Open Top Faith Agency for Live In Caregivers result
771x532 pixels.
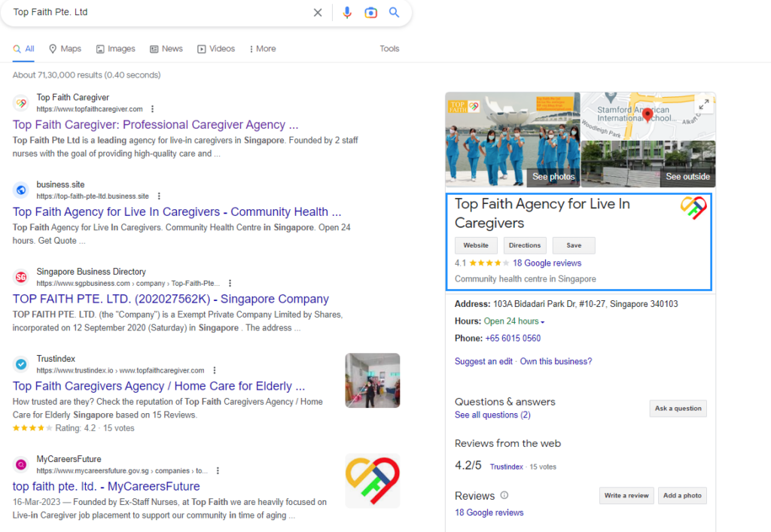[x=177, y=211]
